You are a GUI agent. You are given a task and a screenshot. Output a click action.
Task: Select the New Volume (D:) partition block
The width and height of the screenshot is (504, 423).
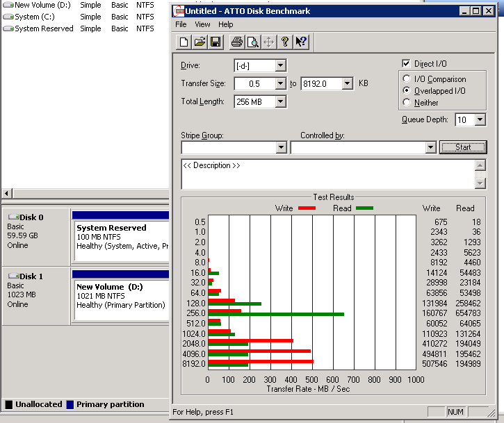coord(121,296)
